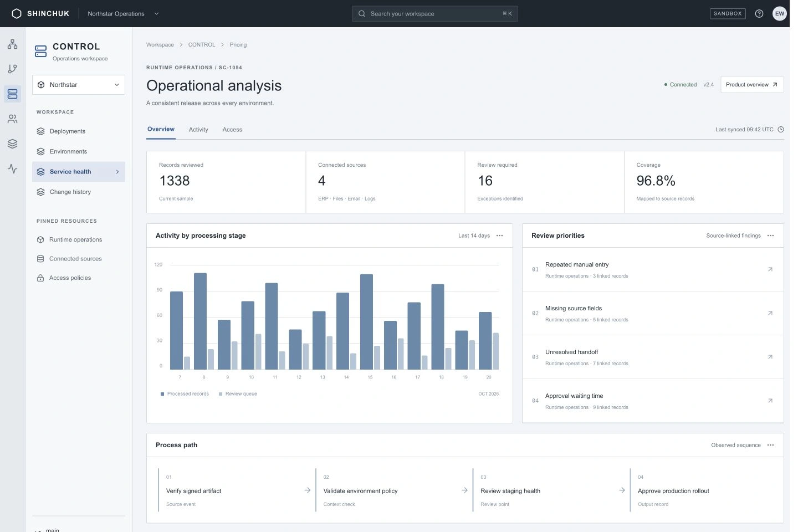Open Access policies pinned resource
The height and width of the screenshot is (532, 798).
[x=79, y=278]
